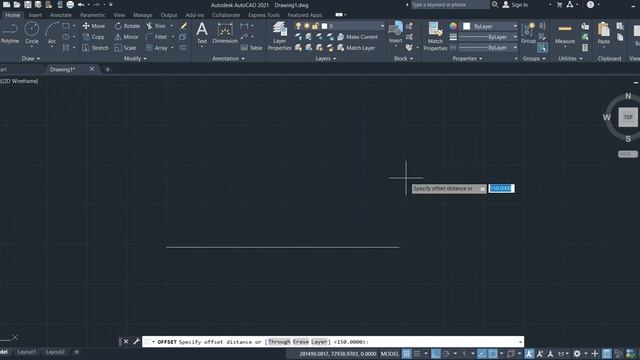Click the Stretch tool
Viewport: 640px width, 360px height.
tap(95, 48)
